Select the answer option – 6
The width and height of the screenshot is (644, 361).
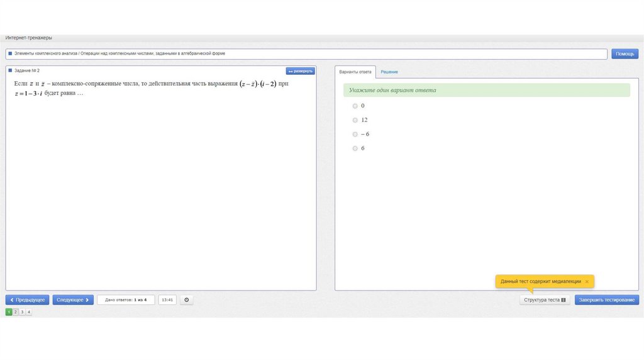click(355, 135)
